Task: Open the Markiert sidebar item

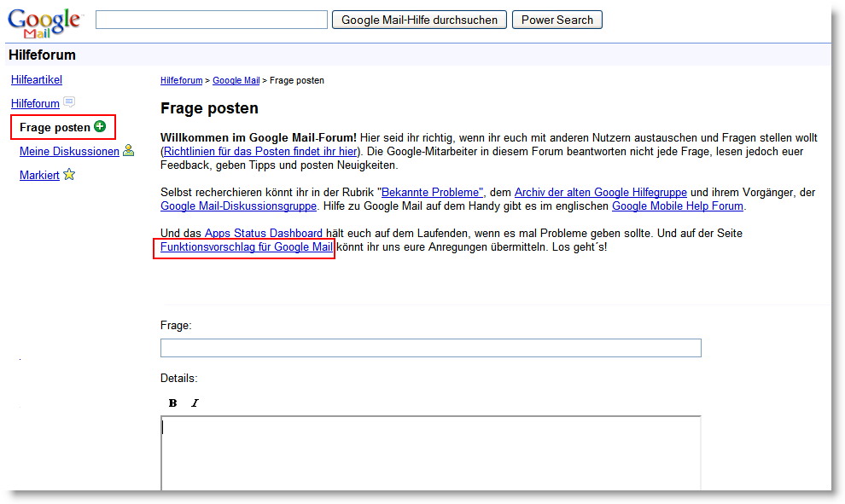Action: pos(39,175)
